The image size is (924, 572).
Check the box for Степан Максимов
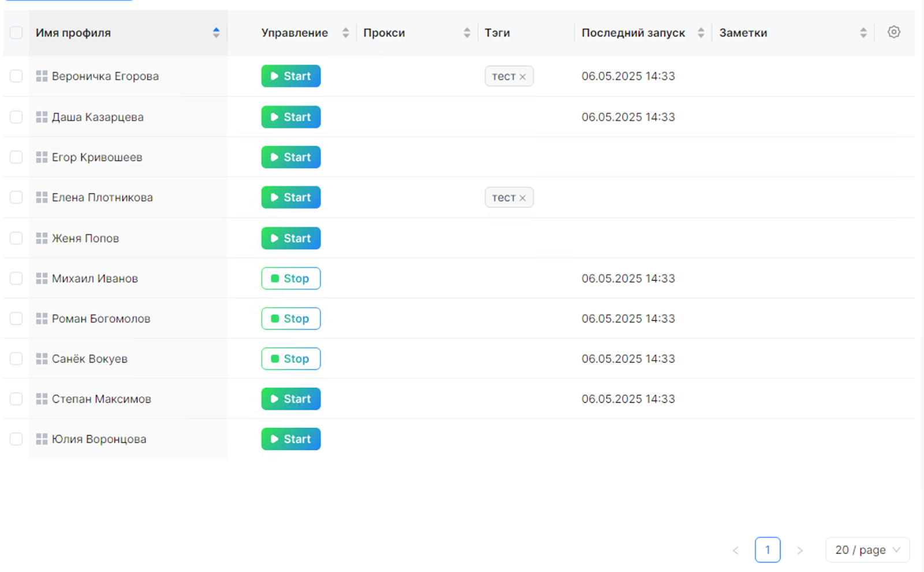[16, 399]
